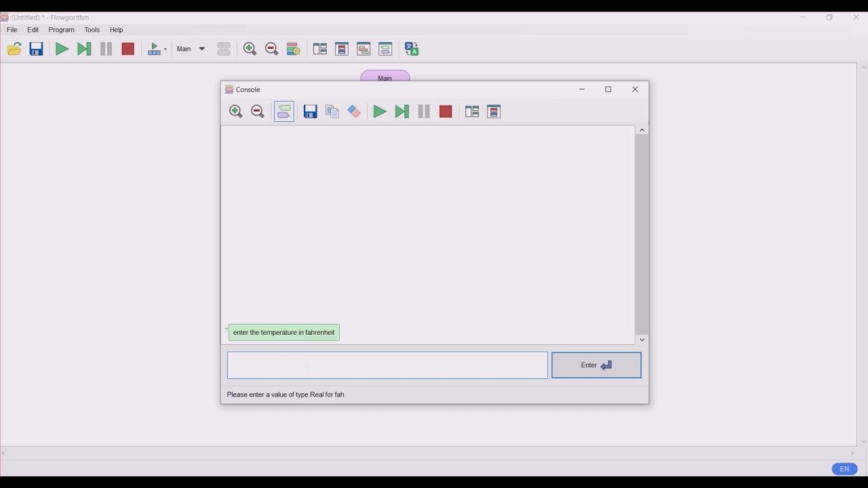This screenshot has width=868, height=488.
Task: Minimize the Console window
Action: click(x=582, y=89)
